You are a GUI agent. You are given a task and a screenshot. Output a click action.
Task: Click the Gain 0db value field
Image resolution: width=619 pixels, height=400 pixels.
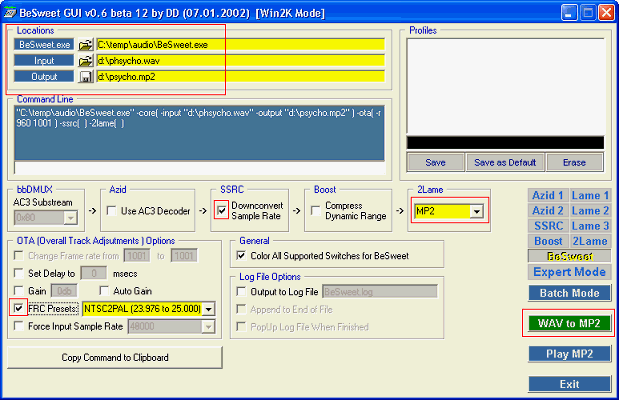pyautogui.click(x=64, y=291)
